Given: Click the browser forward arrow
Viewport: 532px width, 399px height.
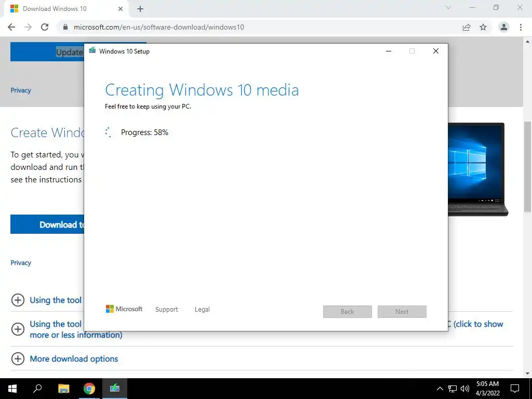Looking at the screenshot, I should tap(28, 27).
